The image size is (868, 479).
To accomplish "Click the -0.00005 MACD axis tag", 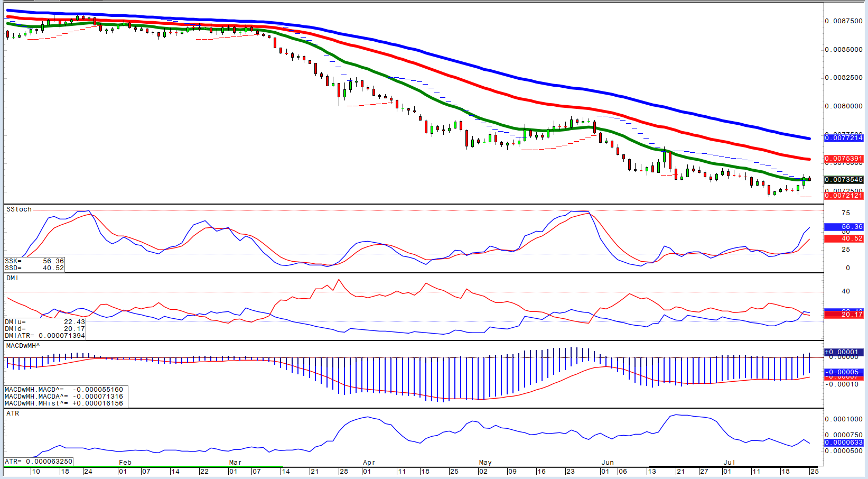I will tap(844, 372).
